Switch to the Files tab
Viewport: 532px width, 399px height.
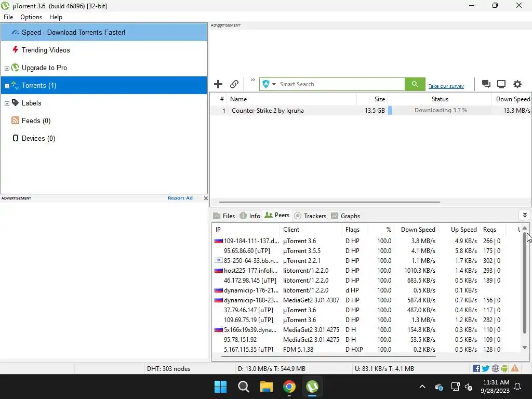(224, 216)
